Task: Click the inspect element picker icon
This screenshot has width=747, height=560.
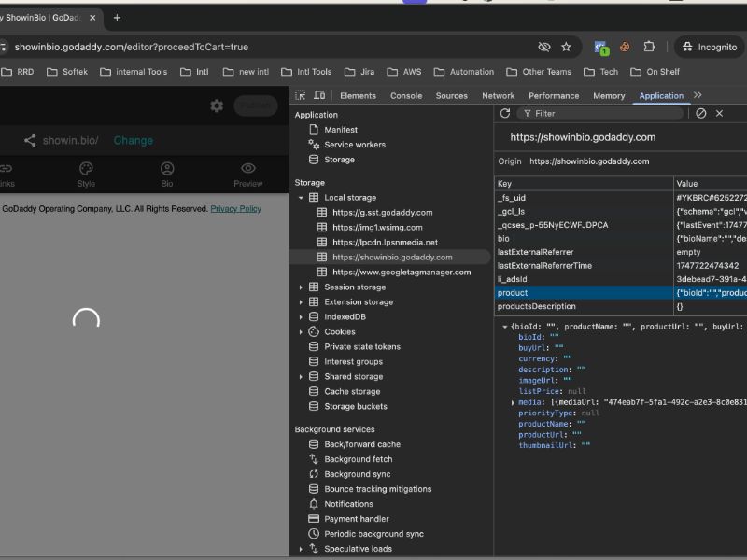Action: pos(300,95)
